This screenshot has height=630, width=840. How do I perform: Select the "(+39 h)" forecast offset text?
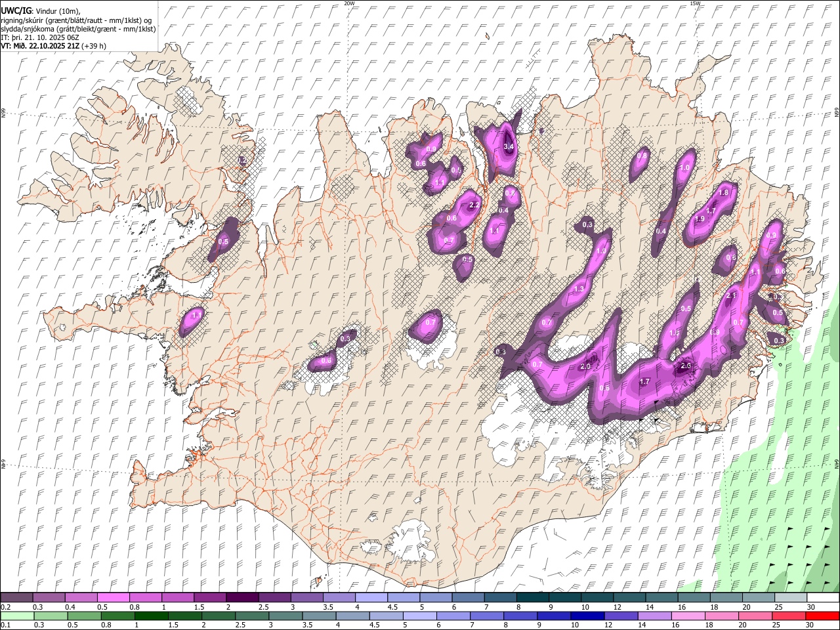coord(94,46)
